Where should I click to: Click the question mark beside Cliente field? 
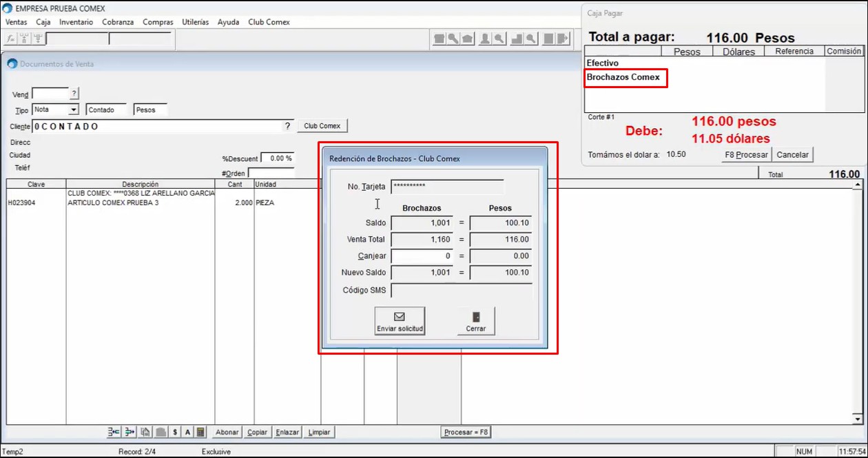pos(287,126)
